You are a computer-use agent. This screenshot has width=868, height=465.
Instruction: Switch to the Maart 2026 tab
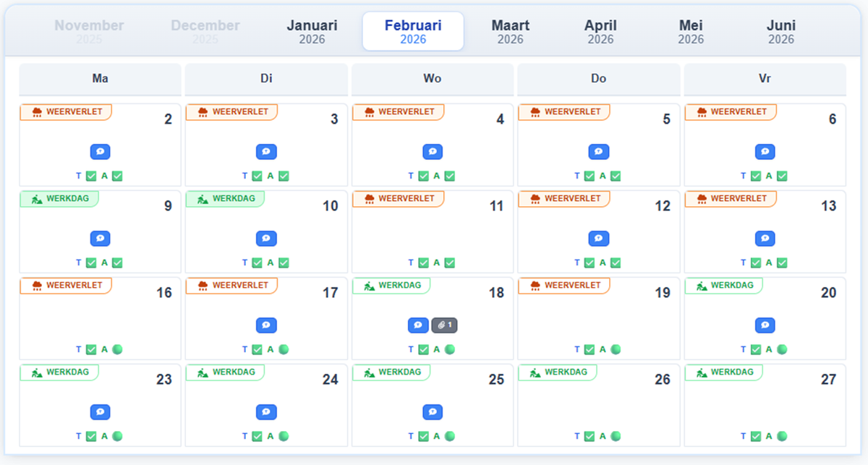(x=511, y=31)
